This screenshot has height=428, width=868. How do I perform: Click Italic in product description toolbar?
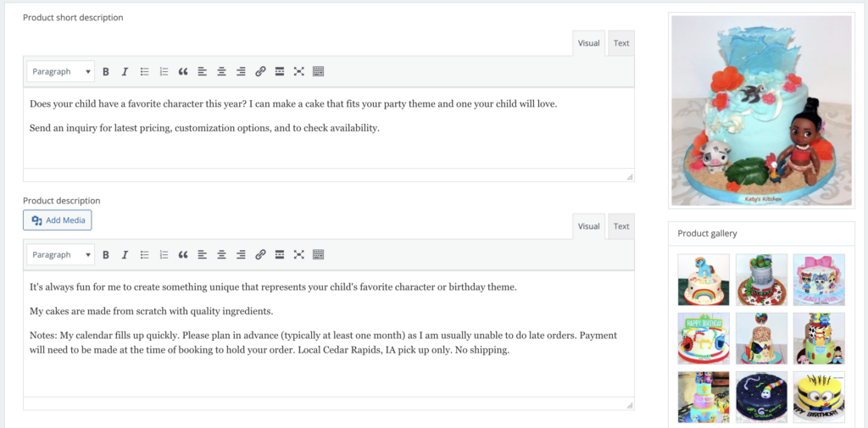(x=125, y=255)
